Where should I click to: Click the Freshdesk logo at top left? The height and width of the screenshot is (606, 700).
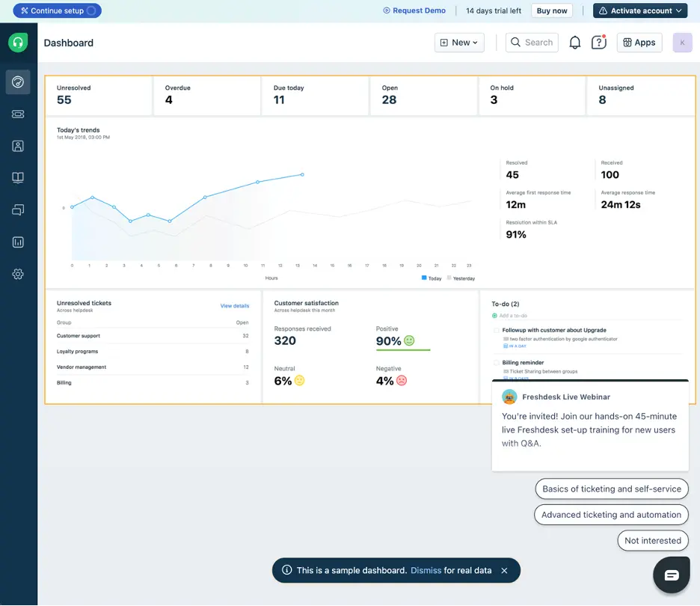point(17,43)
